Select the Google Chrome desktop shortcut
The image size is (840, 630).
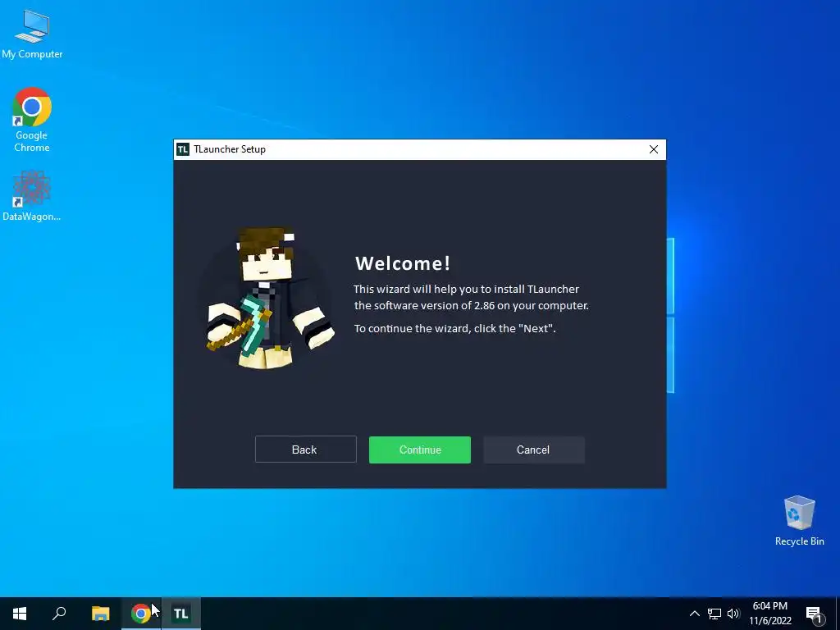point(32,120)
